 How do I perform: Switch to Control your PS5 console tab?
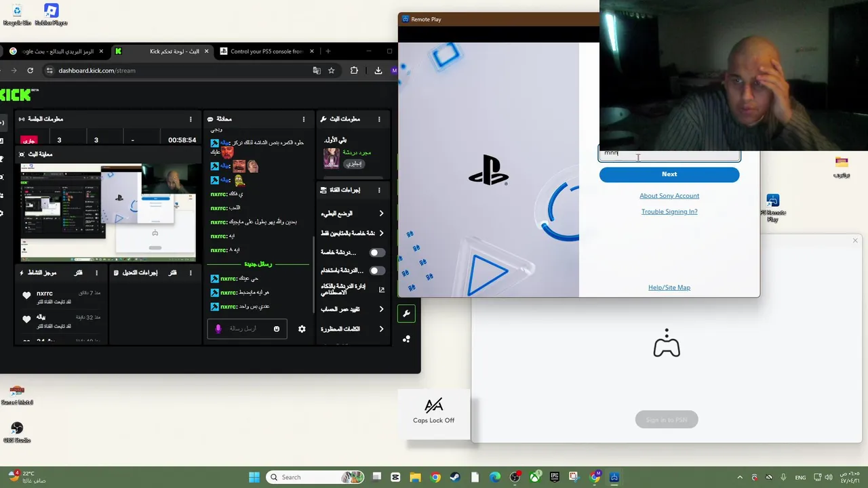point(267,52)
